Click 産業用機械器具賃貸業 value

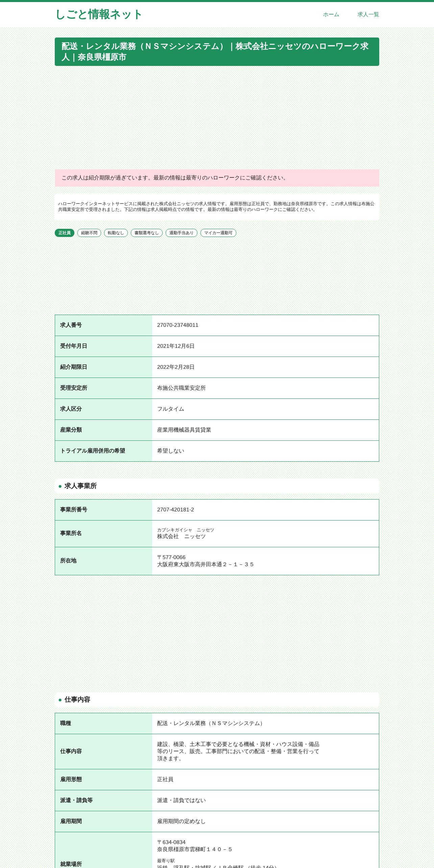184,430
